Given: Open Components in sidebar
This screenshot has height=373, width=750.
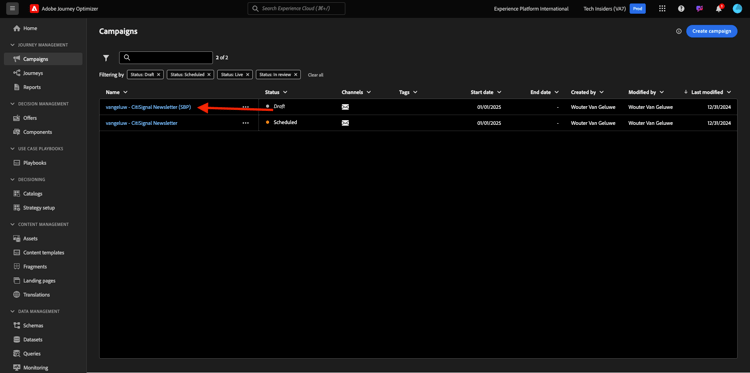Looking at the screenshot, I should coord(43,132).
